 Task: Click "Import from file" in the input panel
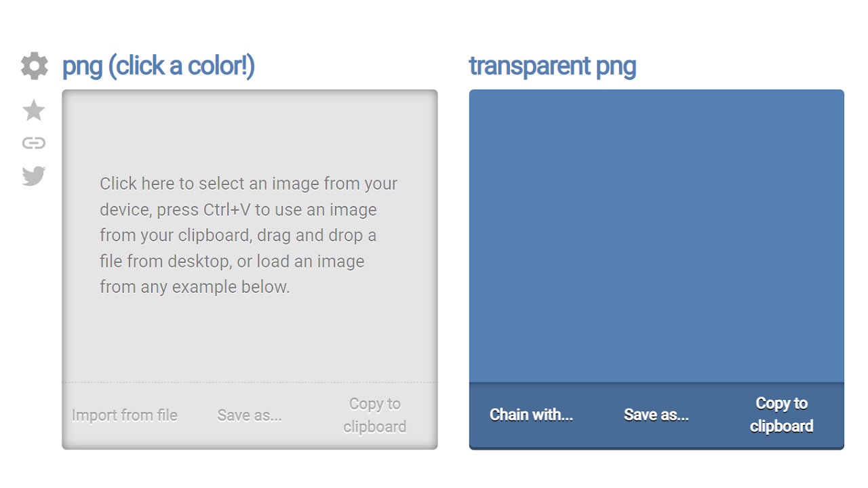coord(125,415)
